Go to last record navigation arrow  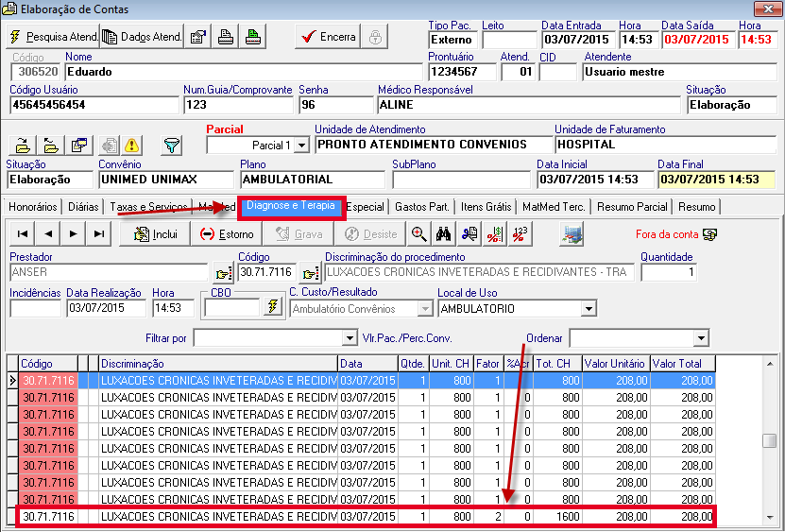(99, 234)
